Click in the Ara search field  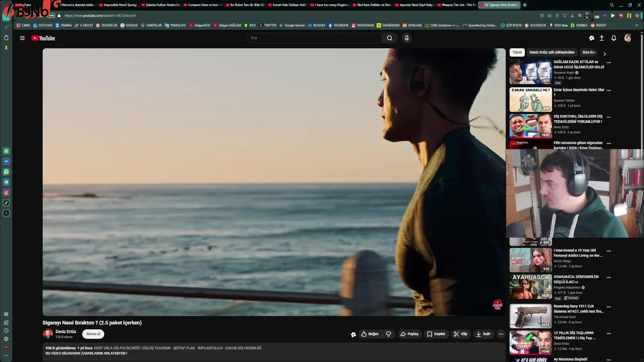[x=314, y=38]
